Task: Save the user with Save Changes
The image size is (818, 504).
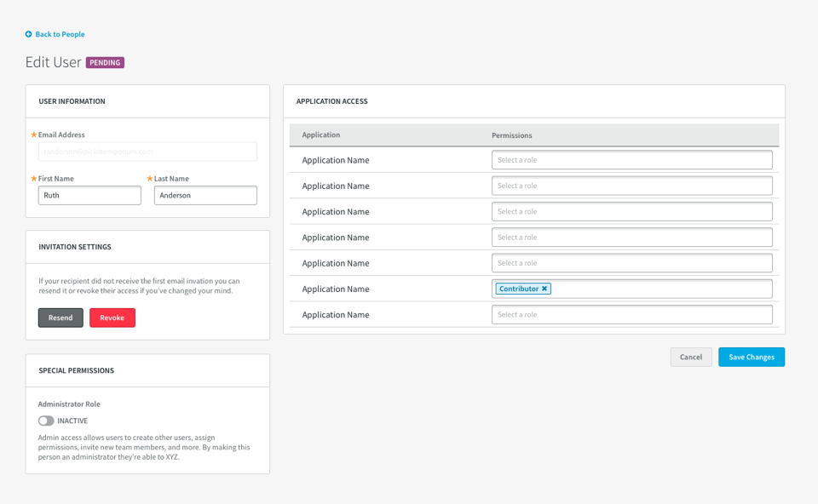Action: [x=751, y=358]
